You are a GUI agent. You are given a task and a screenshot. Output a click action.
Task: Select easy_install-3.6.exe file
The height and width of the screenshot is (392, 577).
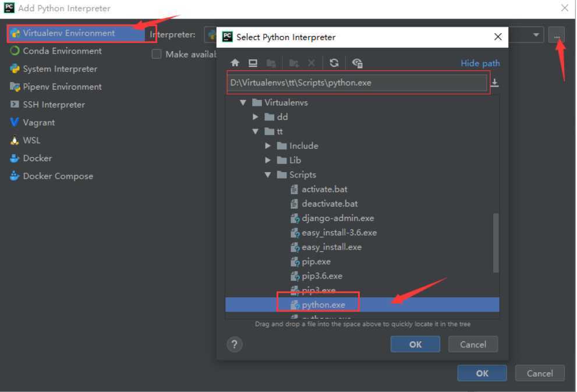point(334,233)
